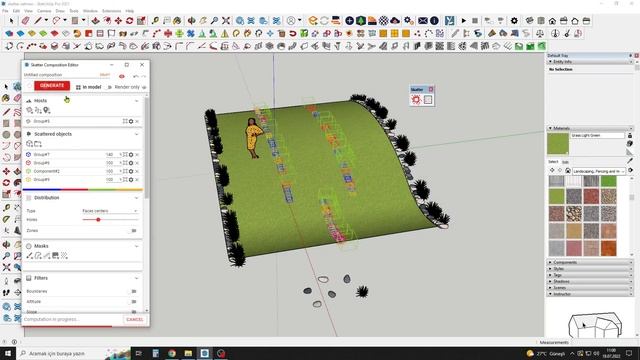Viewport: 640px width, 360px height.
Task: Select the Paint Bucket sampler eyedropper in Materials
Action: 630,161
